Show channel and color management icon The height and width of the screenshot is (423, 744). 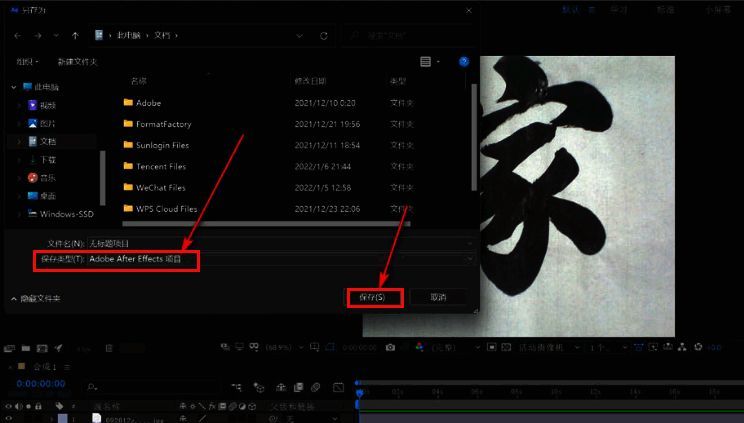point(419,348)
